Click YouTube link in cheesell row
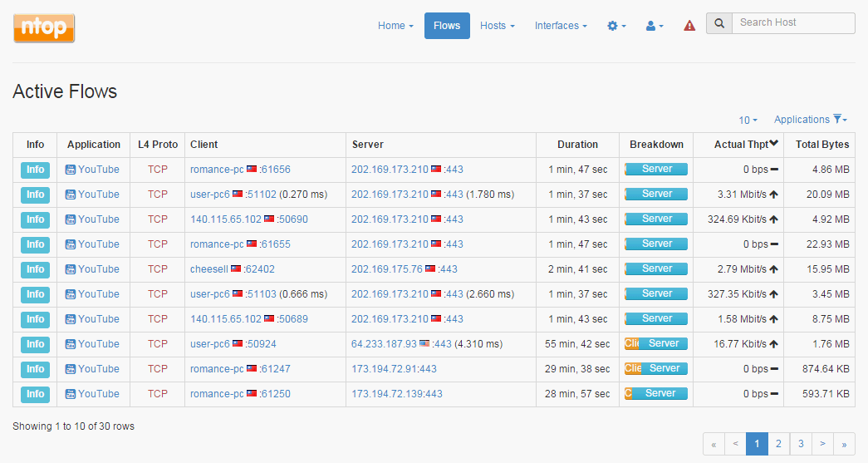The width and height of the screenshot is (868, 463). click(x=99, y=269)
